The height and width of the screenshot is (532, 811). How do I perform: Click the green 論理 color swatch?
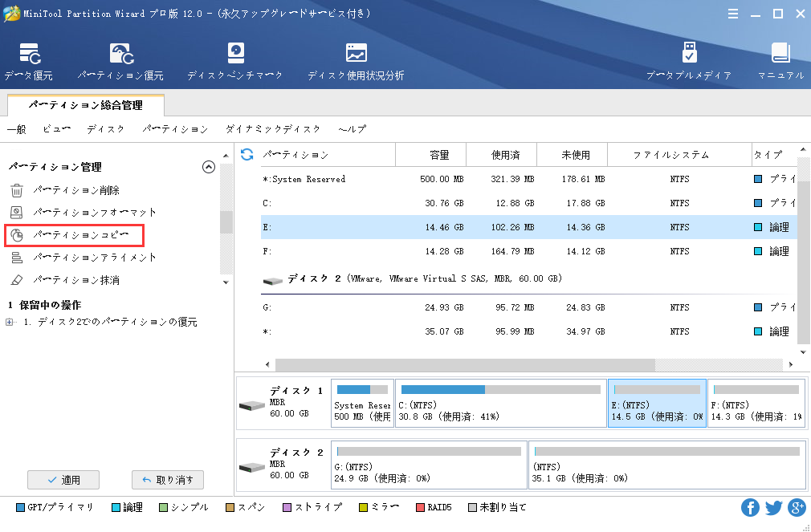pyautogui.click(x=117, y=507)
